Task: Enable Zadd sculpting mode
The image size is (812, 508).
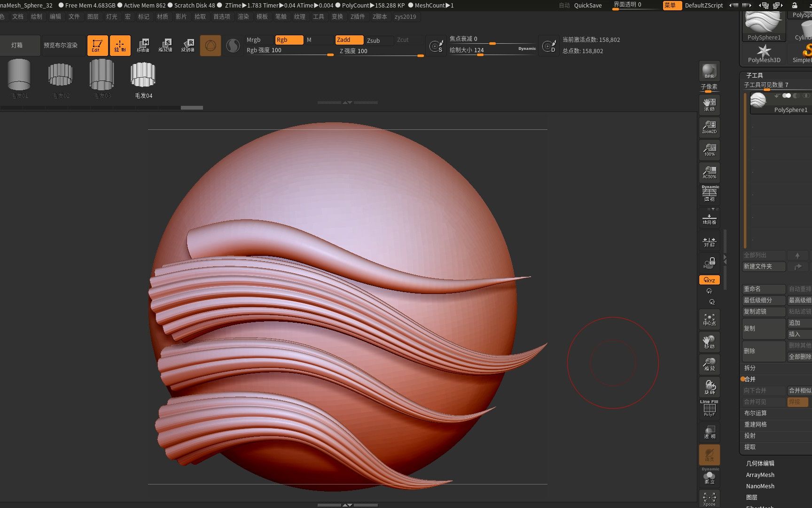Action: click(349, 40)
